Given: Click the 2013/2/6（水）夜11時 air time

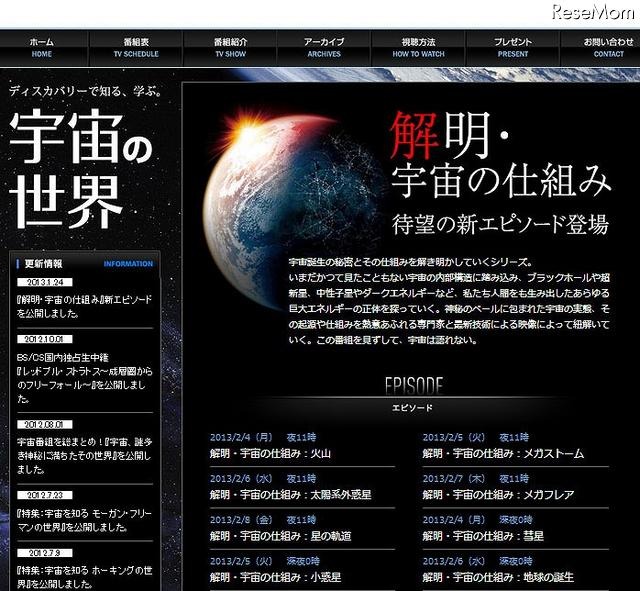Looking at the screenshot, I should coord(263,479).
